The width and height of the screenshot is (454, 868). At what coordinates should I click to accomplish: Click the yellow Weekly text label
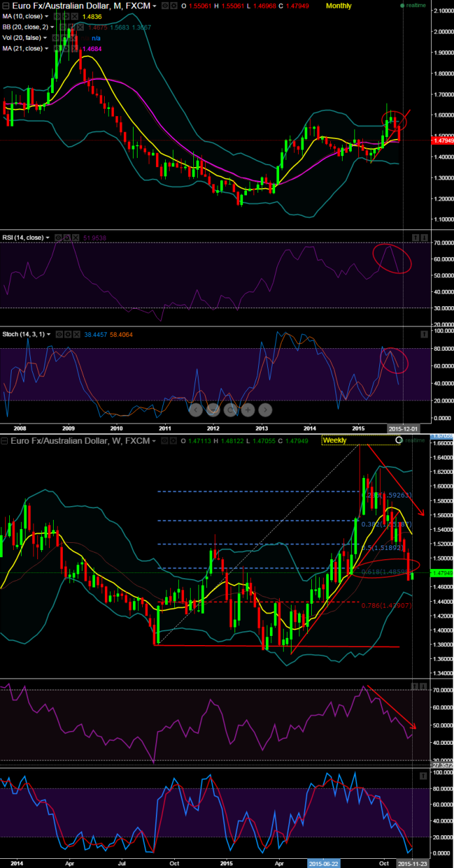point(335,441)
